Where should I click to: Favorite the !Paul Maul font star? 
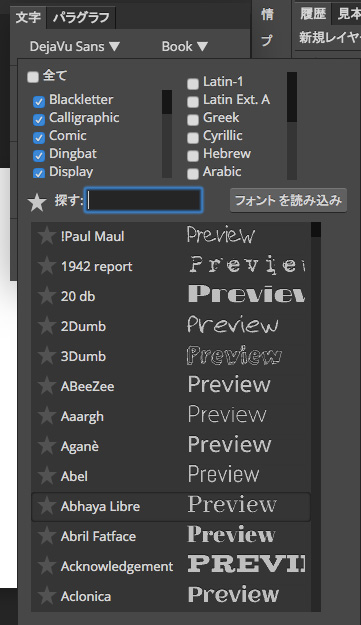pos(46,236)
